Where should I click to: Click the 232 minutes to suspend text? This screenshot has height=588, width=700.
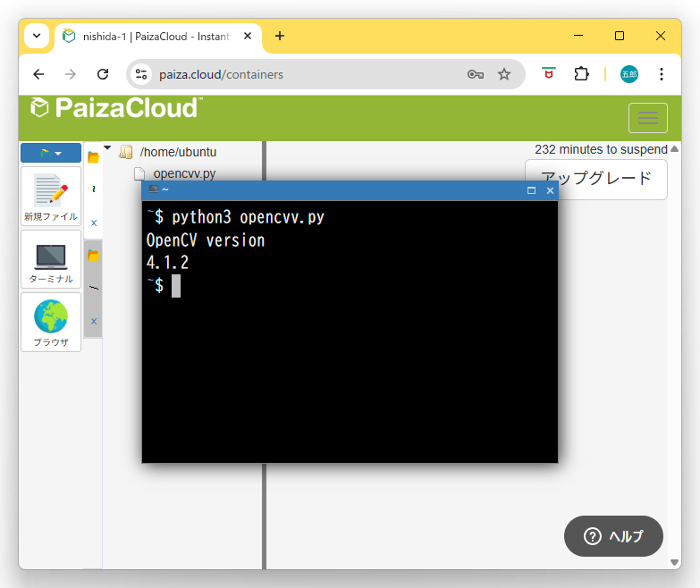tap(601, 149)
